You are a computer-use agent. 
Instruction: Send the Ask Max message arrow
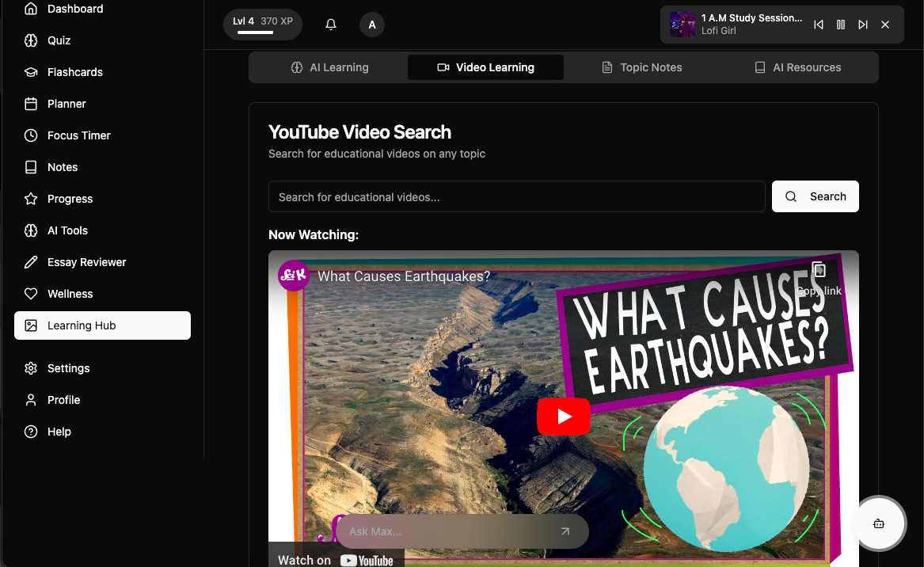coord(565,531)
